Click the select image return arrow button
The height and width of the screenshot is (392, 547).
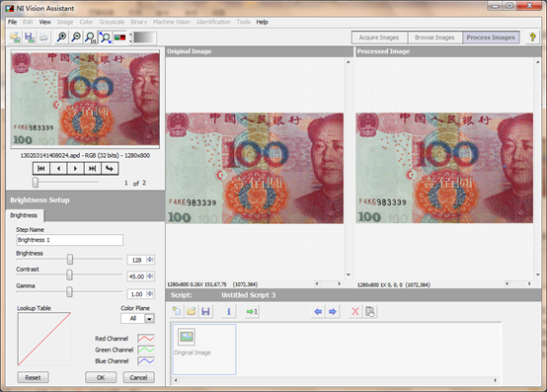(x=110, y=169)
